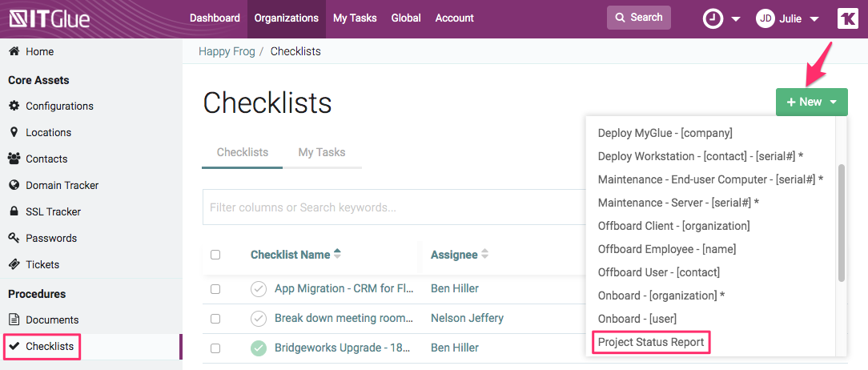
Task: Click the Contacts people icon
Action: pyautogui.click(x=14, y=159)
